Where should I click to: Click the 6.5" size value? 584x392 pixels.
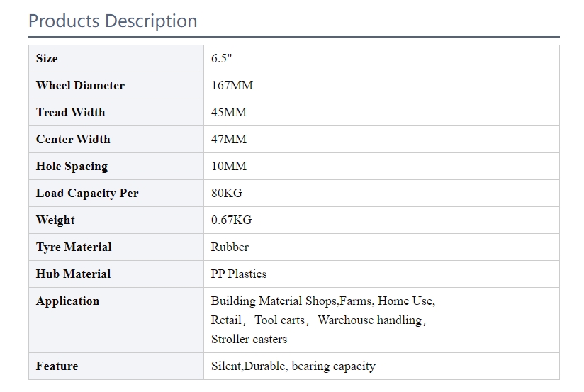221,59
